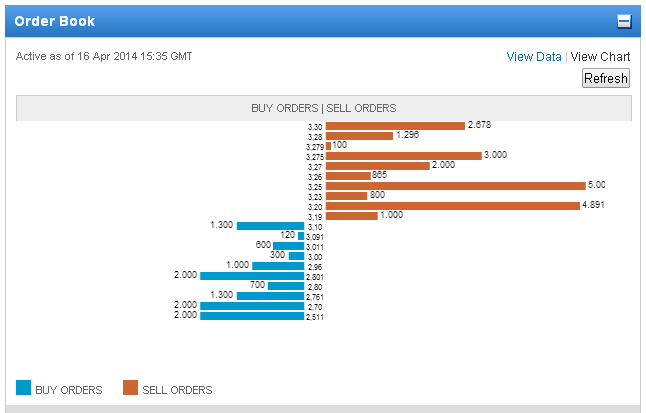The image size is (646, 413).
Task: Click the Order Book title text
Action: tap(55, 21)
